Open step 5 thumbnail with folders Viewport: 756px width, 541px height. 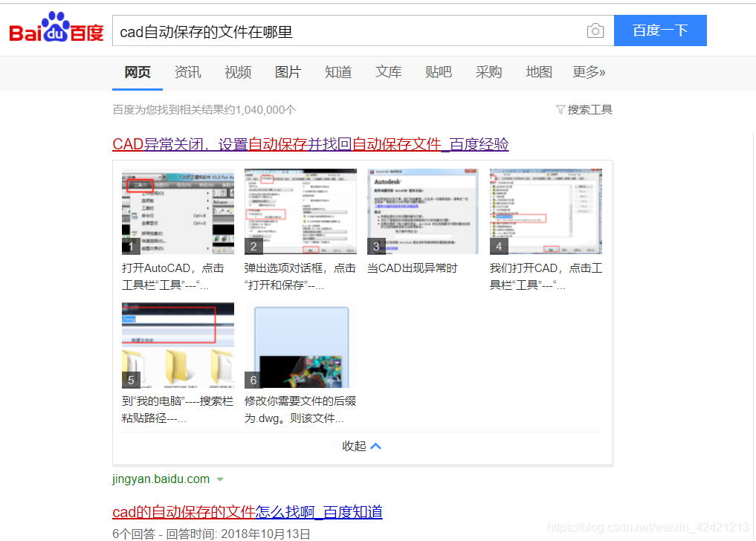coord(178,346)
